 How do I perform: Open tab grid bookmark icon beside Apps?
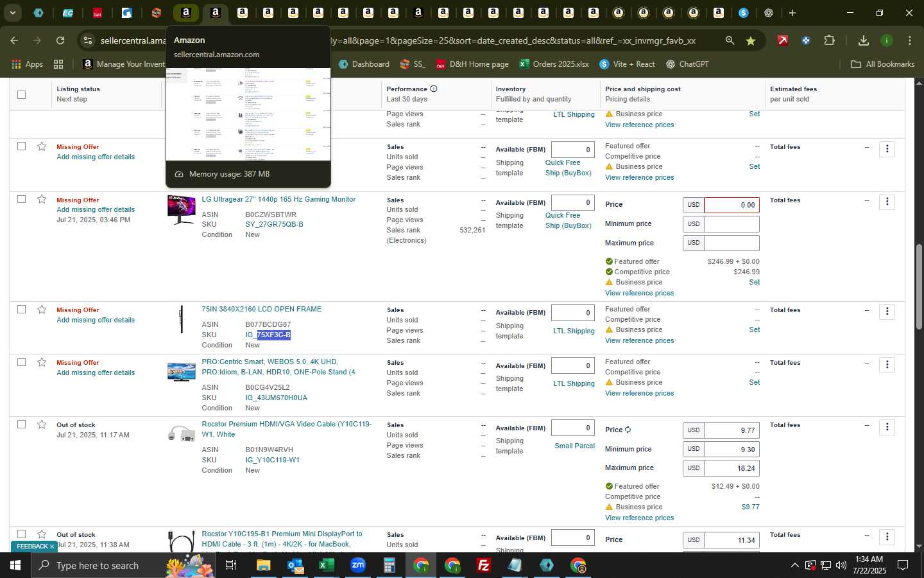point(58,64)
